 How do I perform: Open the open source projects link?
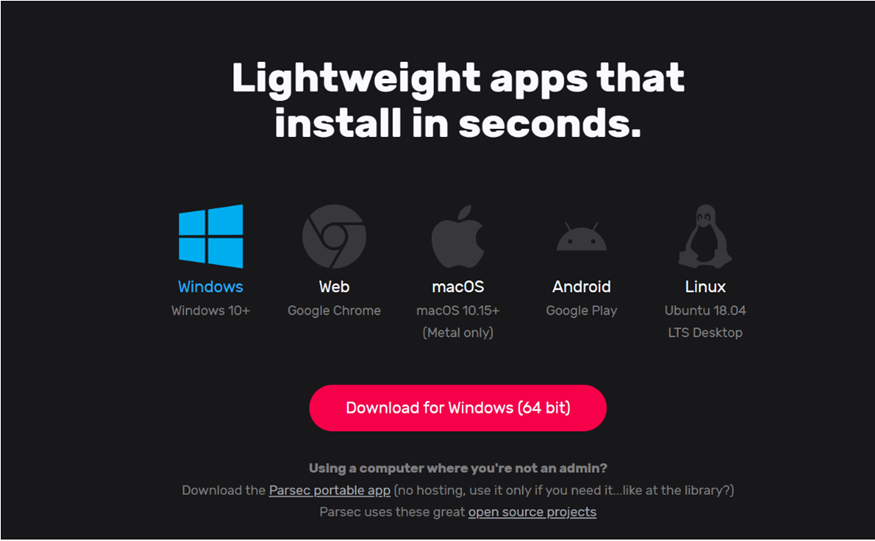(532, 512)
